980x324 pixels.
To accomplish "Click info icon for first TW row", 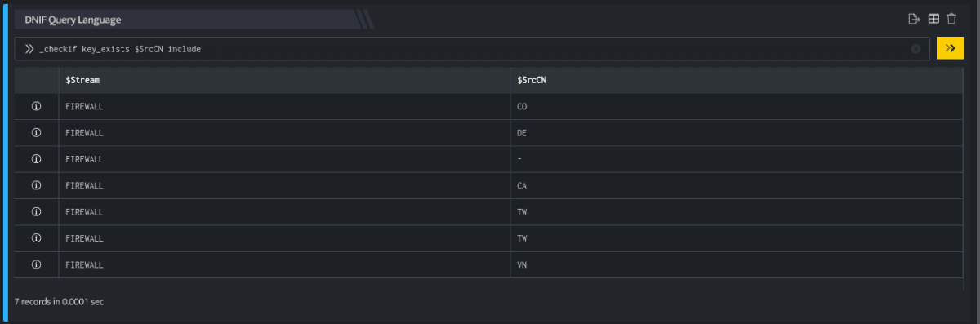I will click(x=36, y=212).
